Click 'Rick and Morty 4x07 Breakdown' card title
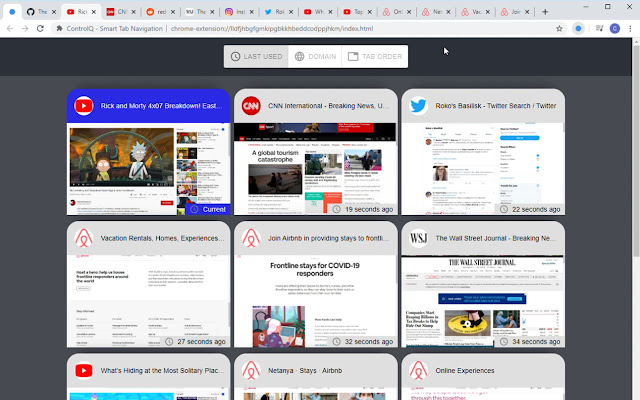Image resolution: width=640 pixels, height=400 pixels. tap(161, 106)
